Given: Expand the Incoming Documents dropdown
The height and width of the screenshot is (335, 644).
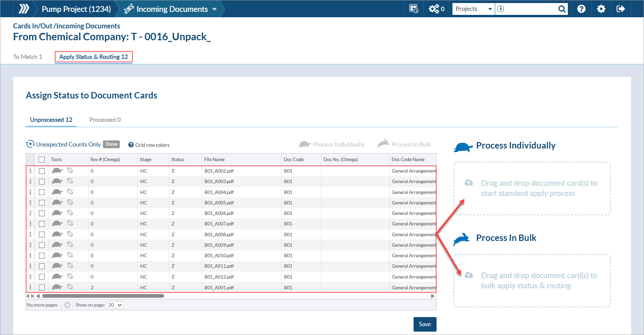Looking at the screenshot, I should point(214,9).
